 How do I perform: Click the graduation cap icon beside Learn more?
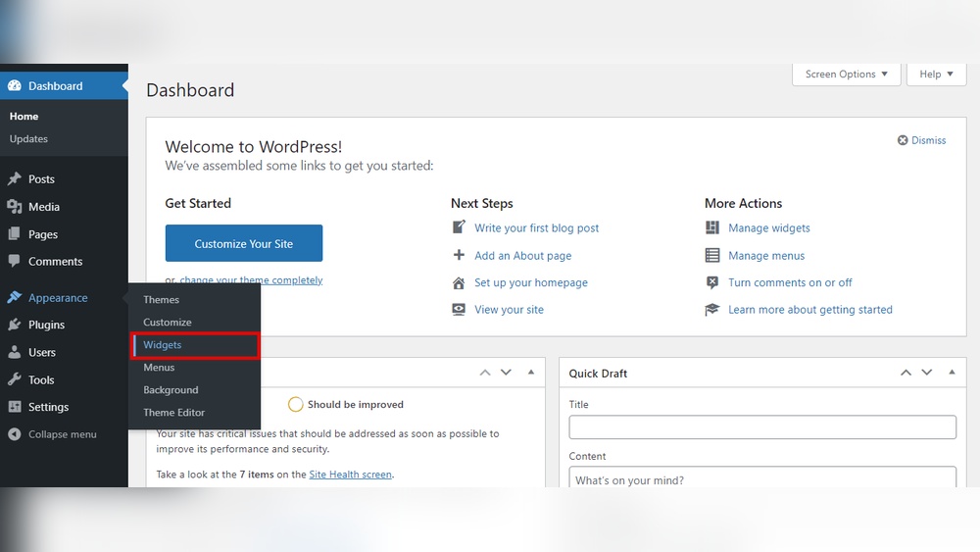(x=712, y=310)
